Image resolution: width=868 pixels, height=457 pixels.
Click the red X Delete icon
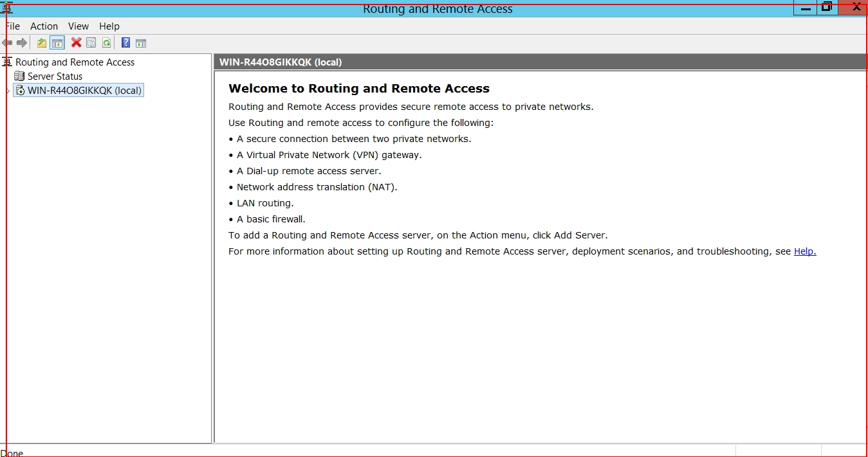pos(76,43)
